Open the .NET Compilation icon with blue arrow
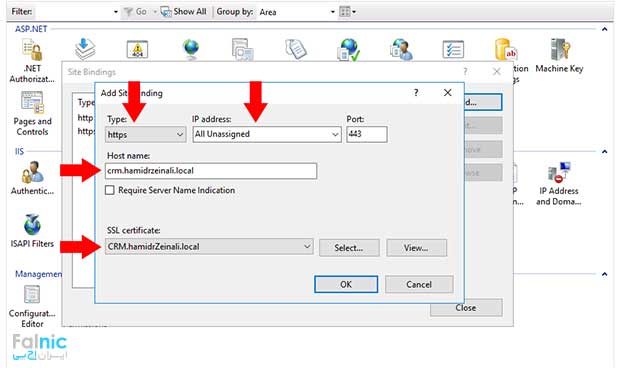 tap(85, 49)
